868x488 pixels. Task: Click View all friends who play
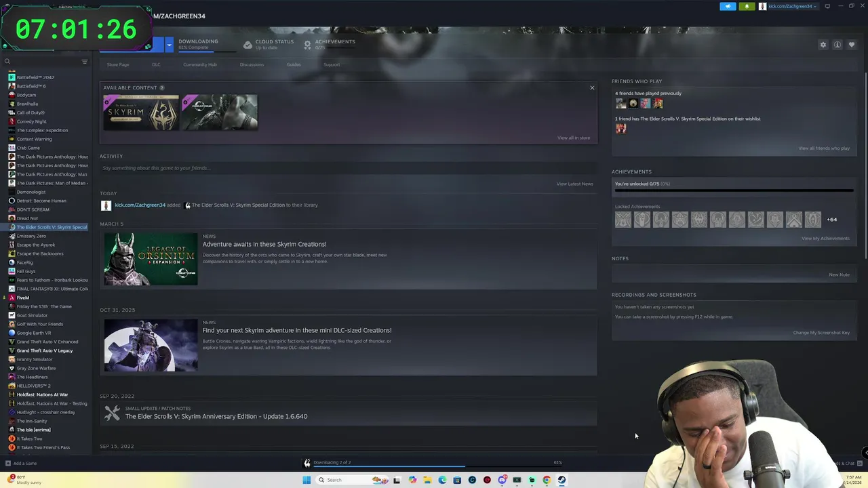[x=824, y=148]
